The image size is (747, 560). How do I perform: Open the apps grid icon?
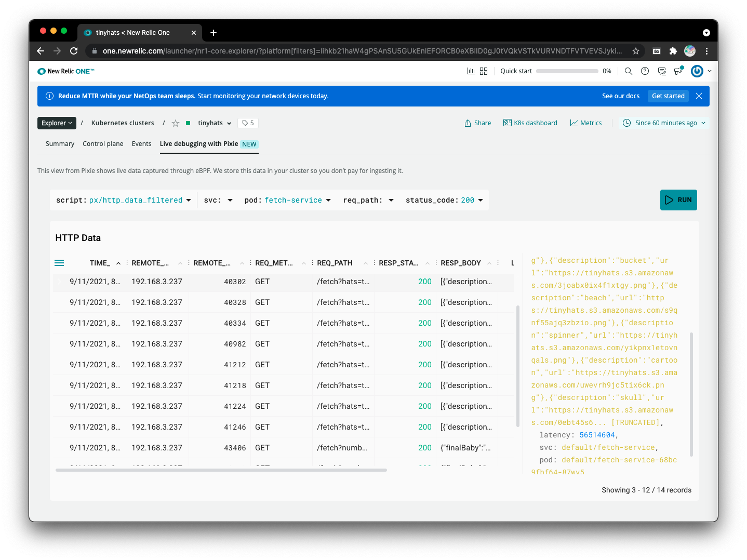[x=484, y=71]
